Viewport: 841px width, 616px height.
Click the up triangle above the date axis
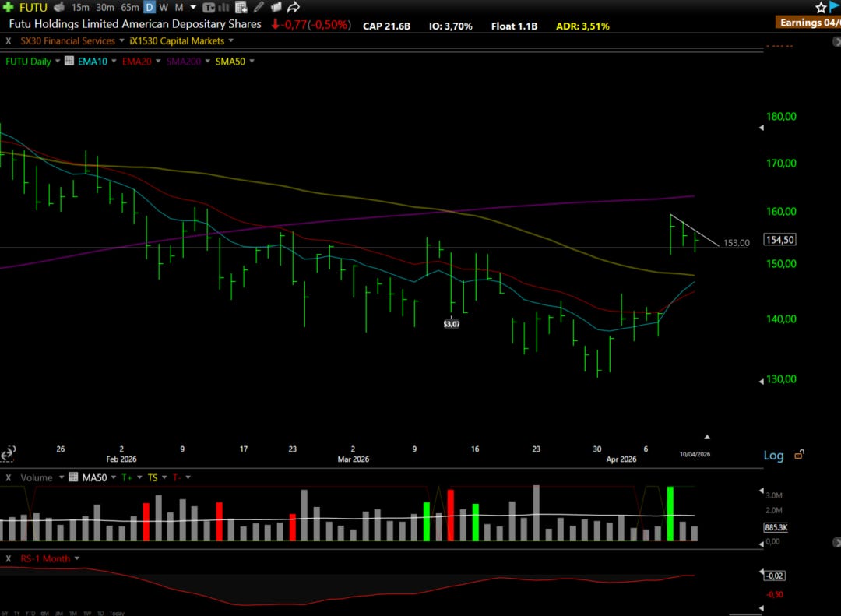pyautogui.click(x=707, y=437)
